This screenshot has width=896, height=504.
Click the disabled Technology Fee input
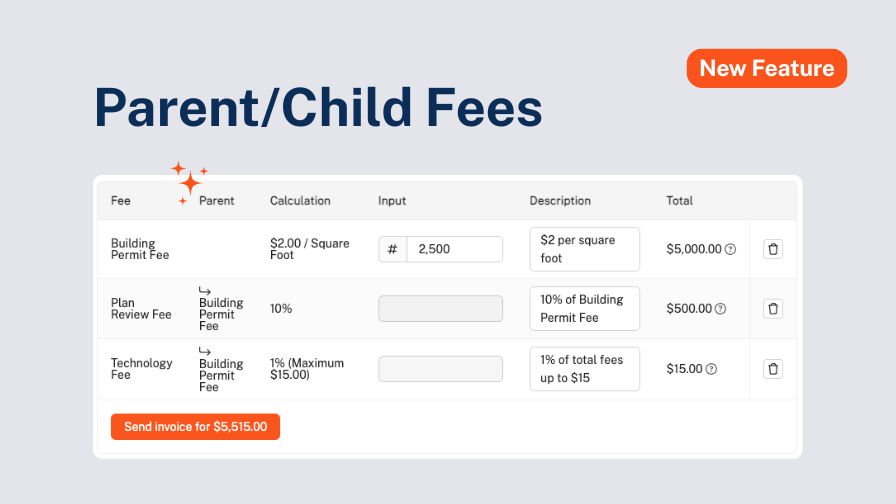(440, 369)
